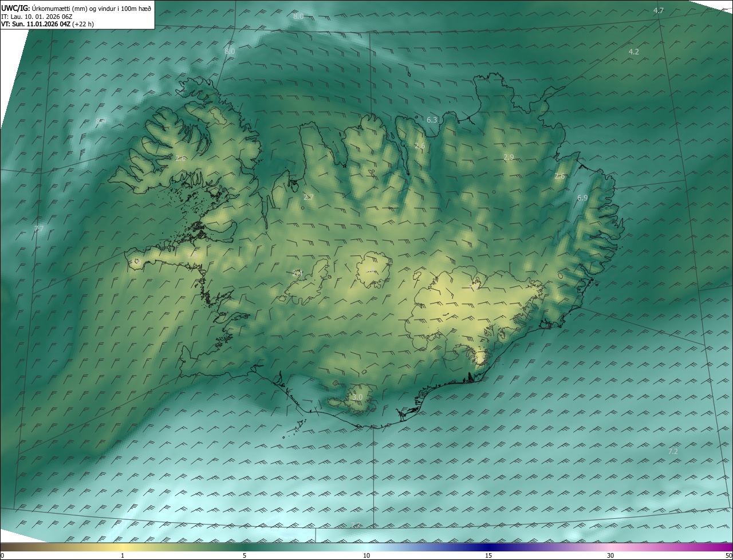Click the 2.6 label just above 6.9

[559, 176]
